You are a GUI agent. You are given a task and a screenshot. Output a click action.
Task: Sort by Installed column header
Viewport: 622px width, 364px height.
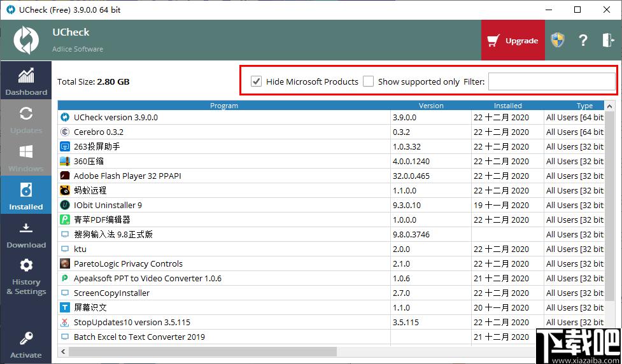click(x=508, y=106)
